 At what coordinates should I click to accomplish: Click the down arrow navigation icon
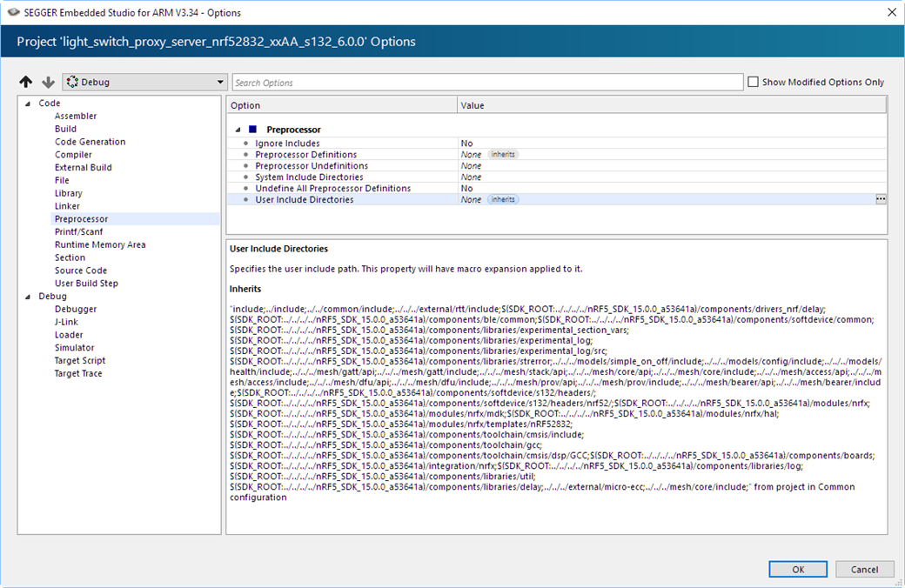[x=49, y=82]
